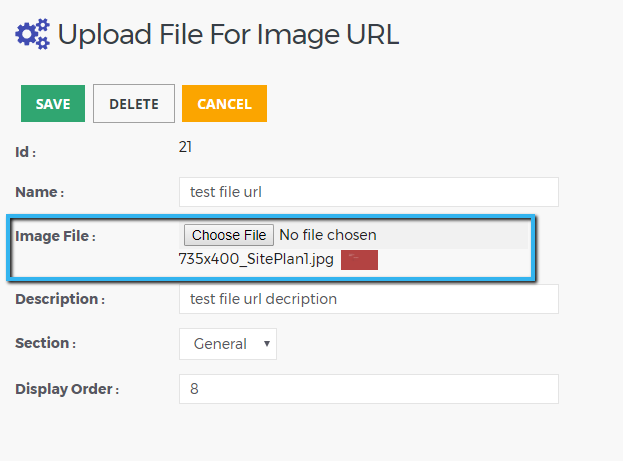Cancel editing with the orange CANCEL button
This screenshot has height=461, width=623.
coord(224,103)
